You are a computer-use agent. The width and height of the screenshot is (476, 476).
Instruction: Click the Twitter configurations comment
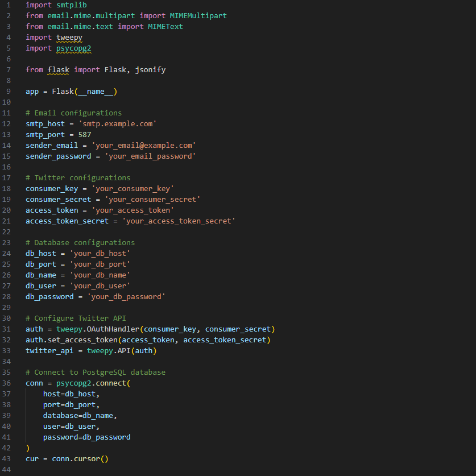(x=78, y=177)
